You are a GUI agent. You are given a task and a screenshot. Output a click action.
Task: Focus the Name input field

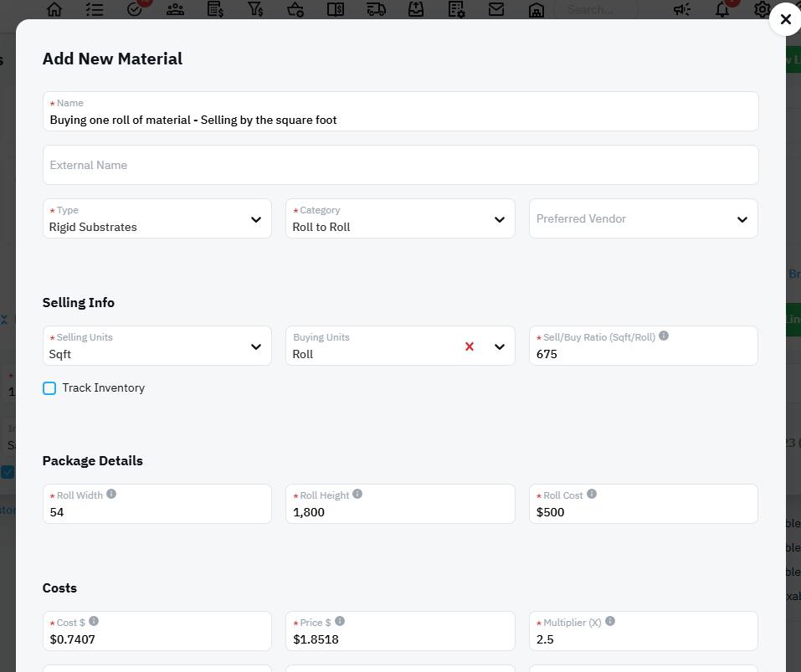[x=400, y=120]
